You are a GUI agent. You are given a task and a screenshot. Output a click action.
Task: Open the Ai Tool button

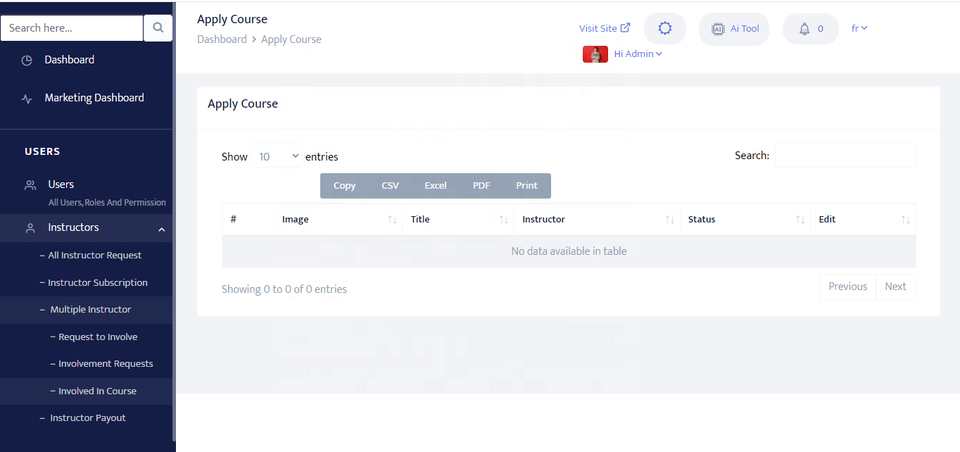pyautogui.click(x=734, y=29)
